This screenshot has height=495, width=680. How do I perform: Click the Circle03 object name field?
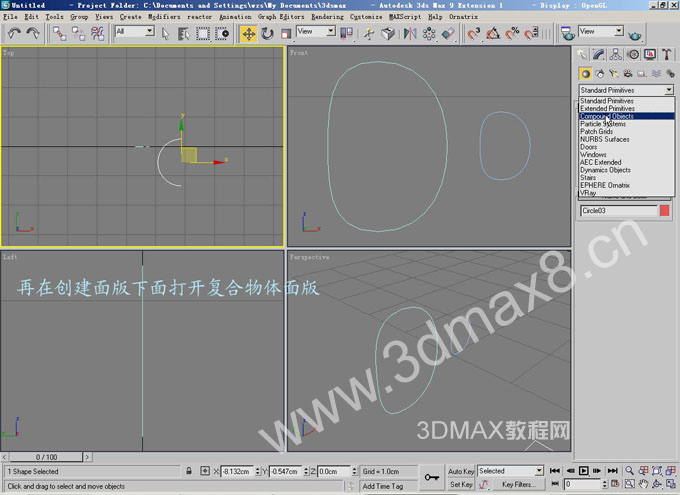tap(619, 210)
